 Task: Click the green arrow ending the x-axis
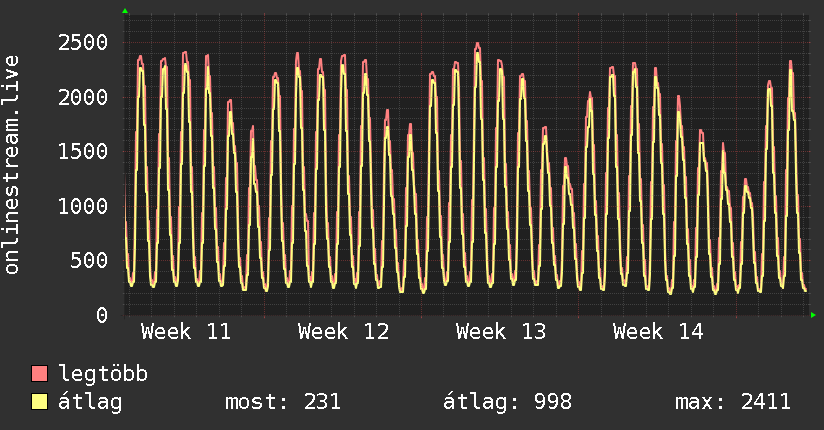tap(814, 315)
